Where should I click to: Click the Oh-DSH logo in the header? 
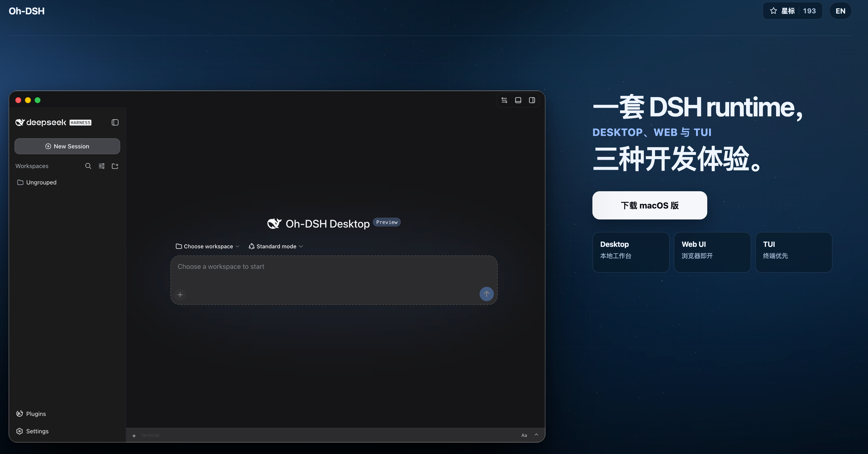(27, 11)
